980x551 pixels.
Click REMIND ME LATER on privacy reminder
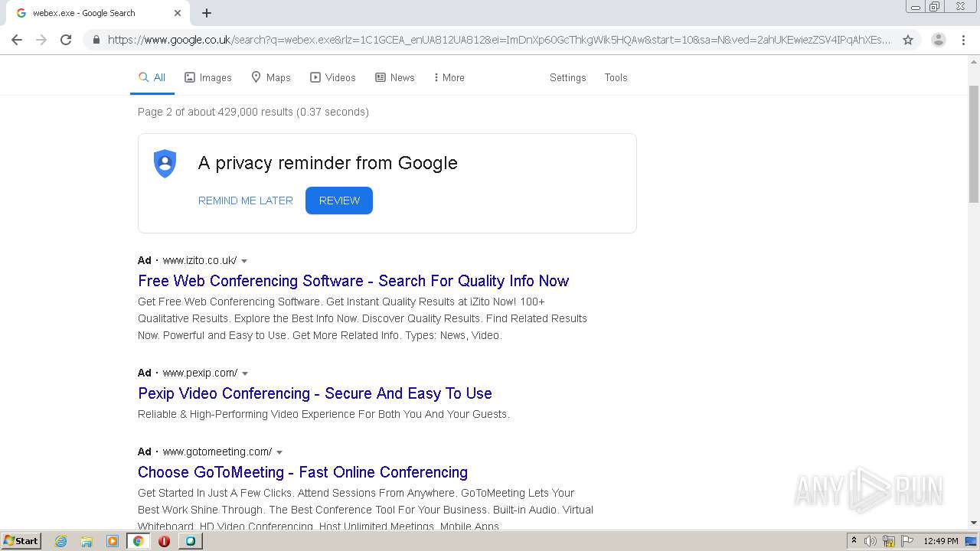pyautogui.click(x=245, y=201)
